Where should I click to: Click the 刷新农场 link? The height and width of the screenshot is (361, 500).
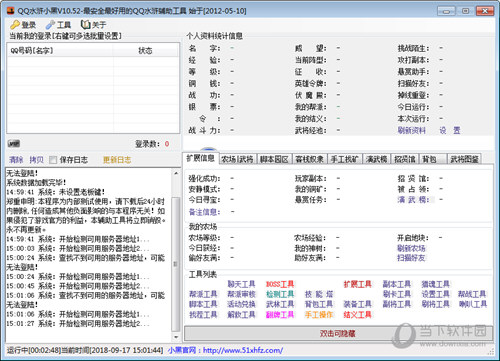pos(411,248)
